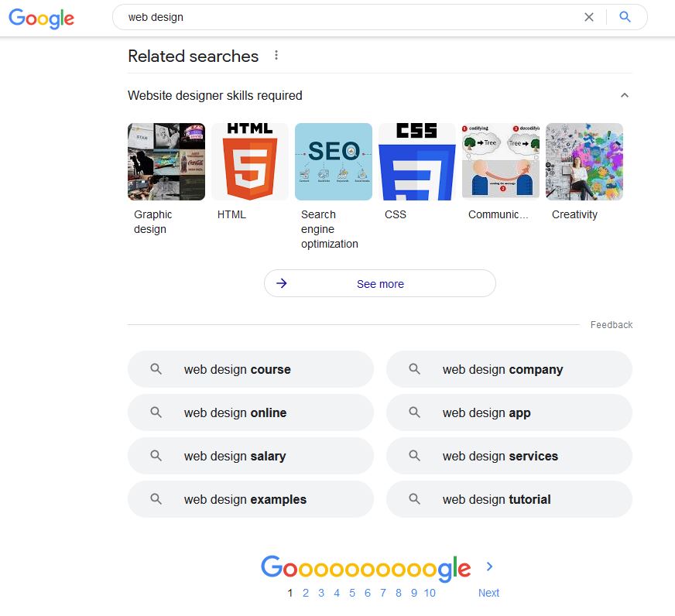Send feedback via the Feedback link
Image resolution: width=675 pixels, height=616 pixels.
pos(611,324)
